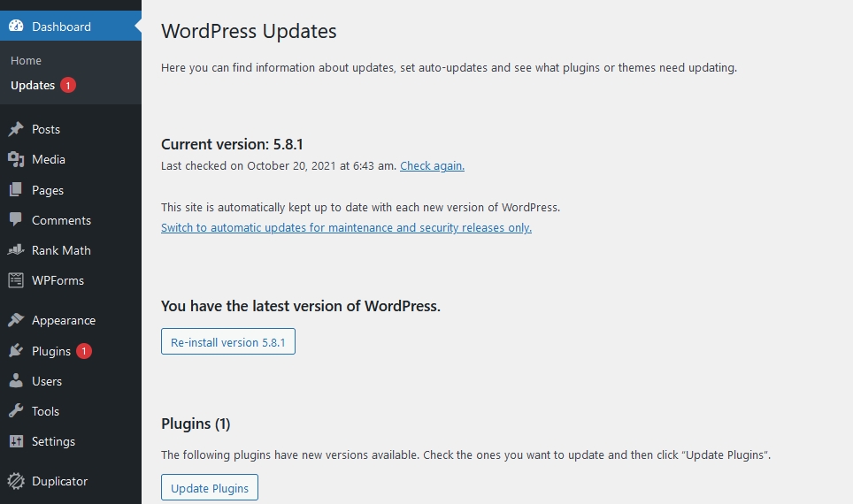Click the Media library icon
Screen dimensions: 853x504
click(16, 159)
